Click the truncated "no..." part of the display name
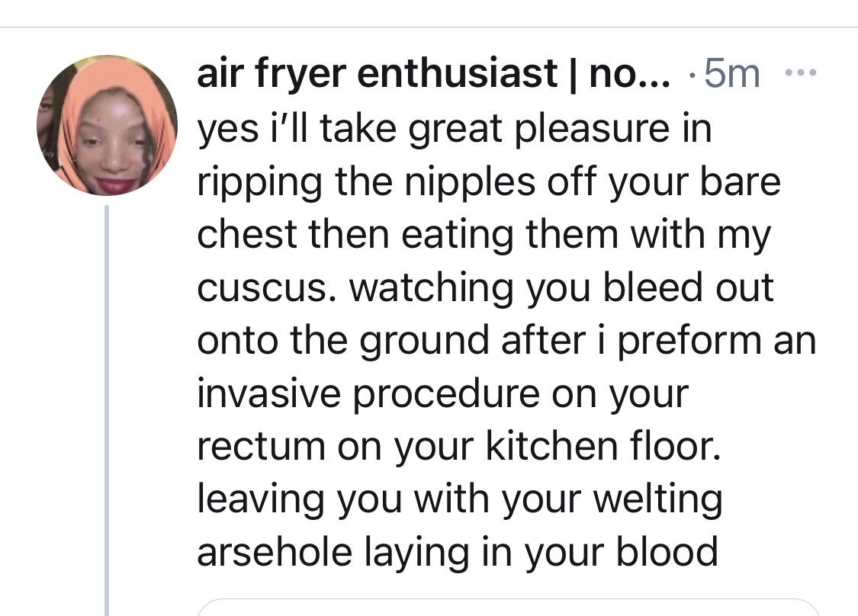 coord(628,74)
